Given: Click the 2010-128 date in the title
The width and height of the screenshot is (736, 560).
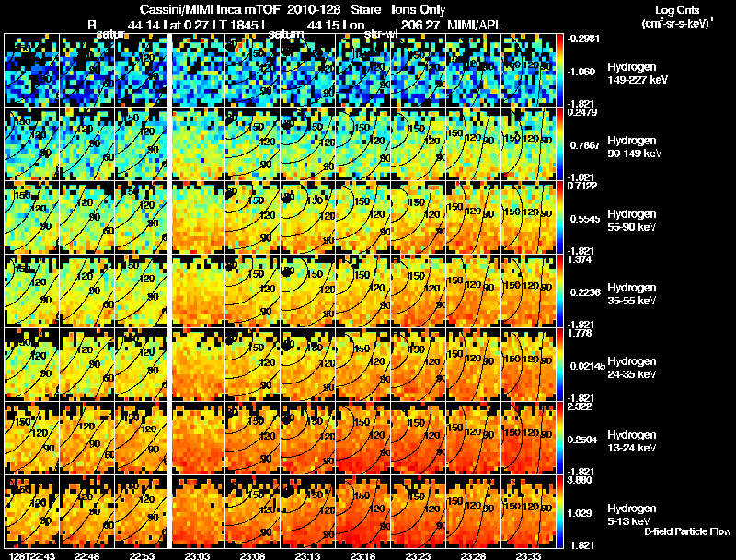Looking at the screenshot, I should (x=312, y=9).
